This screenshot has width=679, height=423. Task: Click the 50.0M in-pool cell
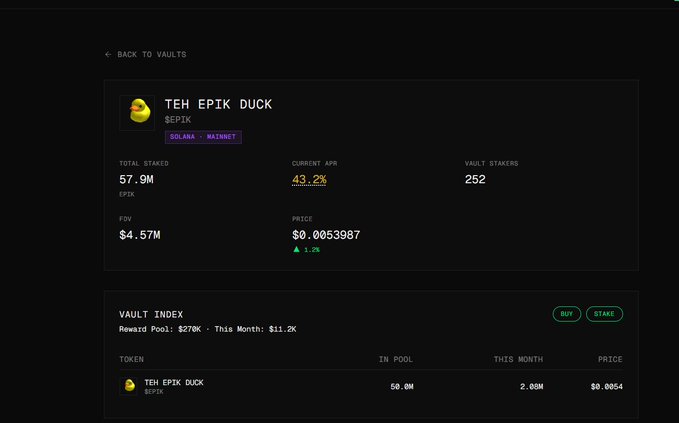(402, 387)
